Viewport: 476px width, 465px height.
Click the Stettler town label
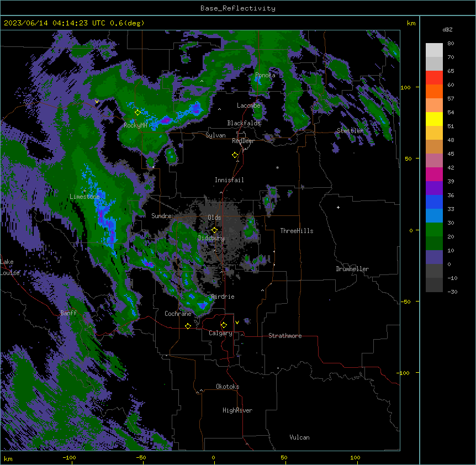click(350, 131)
